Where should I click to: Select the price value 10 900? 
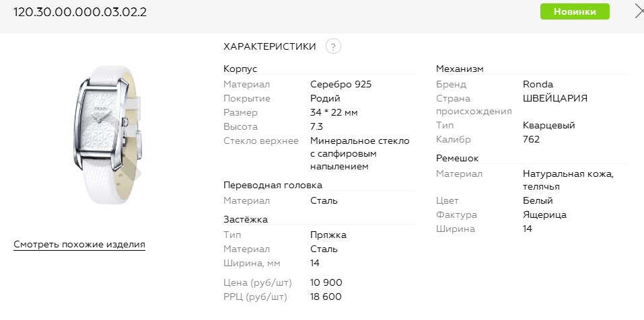326,282
